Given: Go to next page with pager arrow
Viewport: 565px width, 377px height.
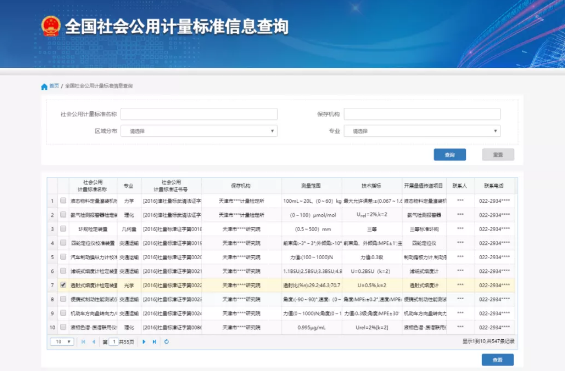Looking at the screenshot, I should point(144,342).
